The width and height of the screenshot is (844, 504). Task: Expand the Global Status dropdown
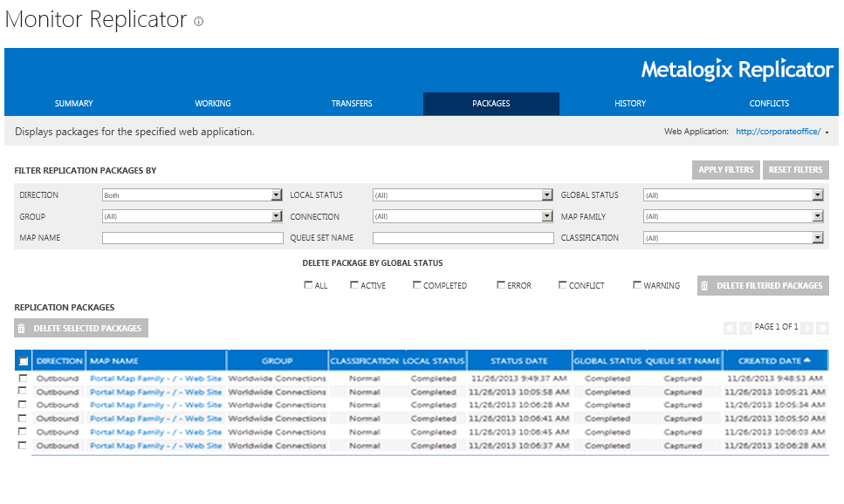coord(818,195)
